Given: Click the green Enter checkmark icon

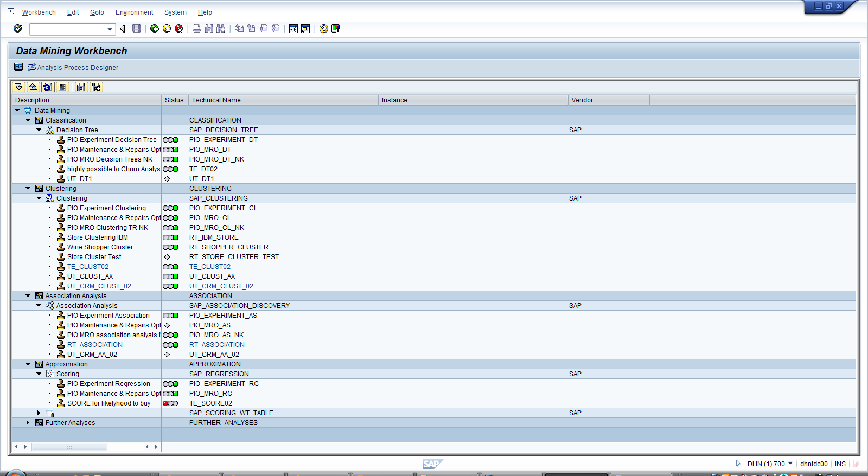Looking at the screenshot, I should (18, 29).
